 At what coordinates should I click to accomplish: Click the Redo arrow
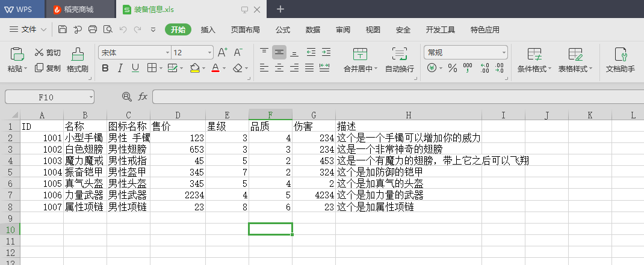(x=138, y=29)
